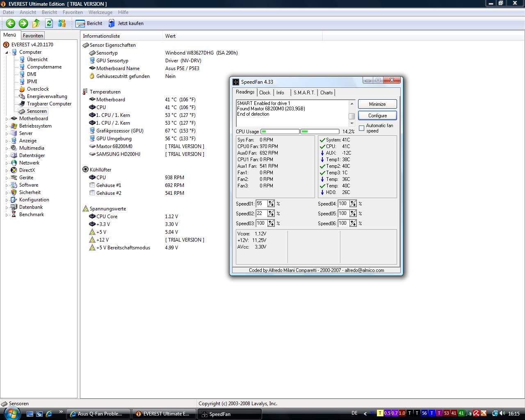
Task: Enable Automatic fan speed checkbox
Action: [361, 128]
